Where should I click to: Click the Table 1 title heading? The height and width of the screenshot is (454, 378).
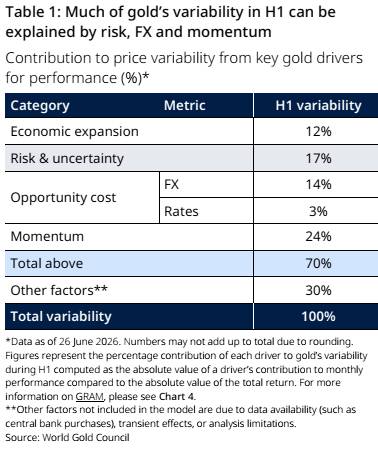click(x=171, y=22)
